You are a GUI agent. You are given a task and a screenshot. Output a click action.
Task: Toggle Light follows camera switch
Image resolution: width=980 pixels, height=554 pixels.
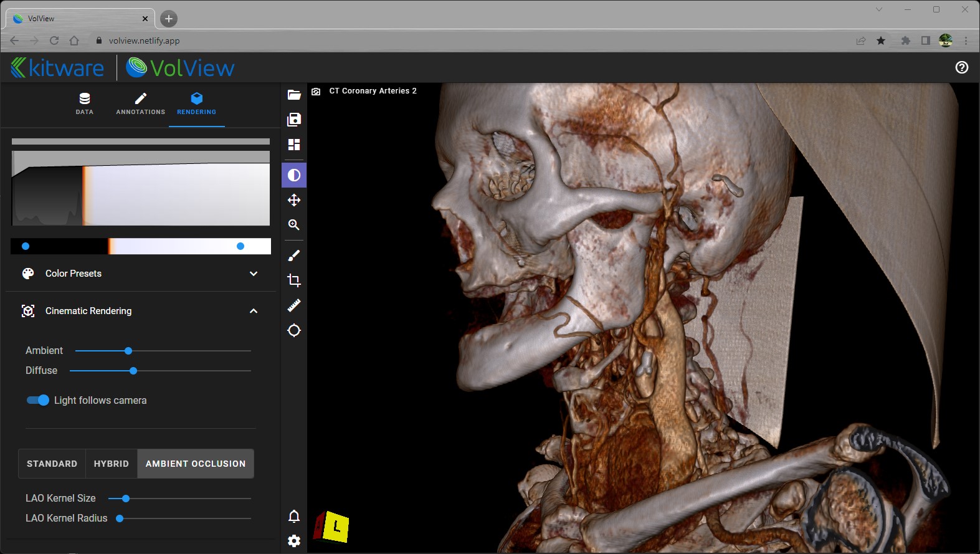point(38,400)
